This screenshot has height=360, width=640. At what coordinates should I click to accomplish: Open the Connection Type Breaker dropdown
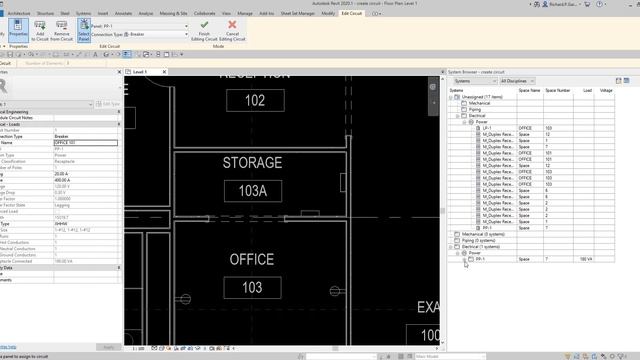(x=186, y=34)
